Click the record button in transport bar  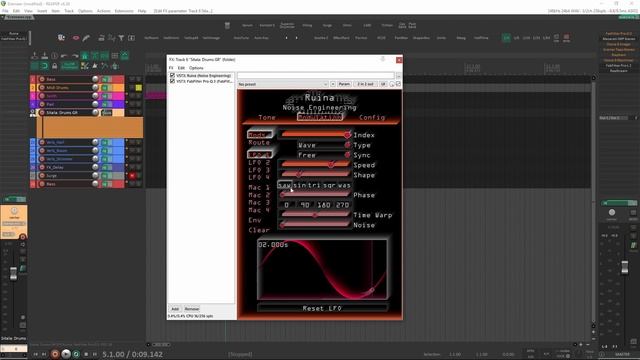tap(55, 354)
